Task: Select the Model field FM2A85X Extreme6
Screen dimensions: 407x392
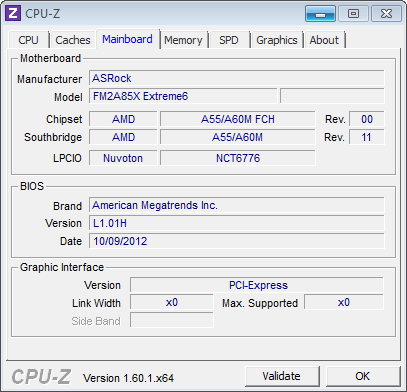Action: tap(183, 96)
